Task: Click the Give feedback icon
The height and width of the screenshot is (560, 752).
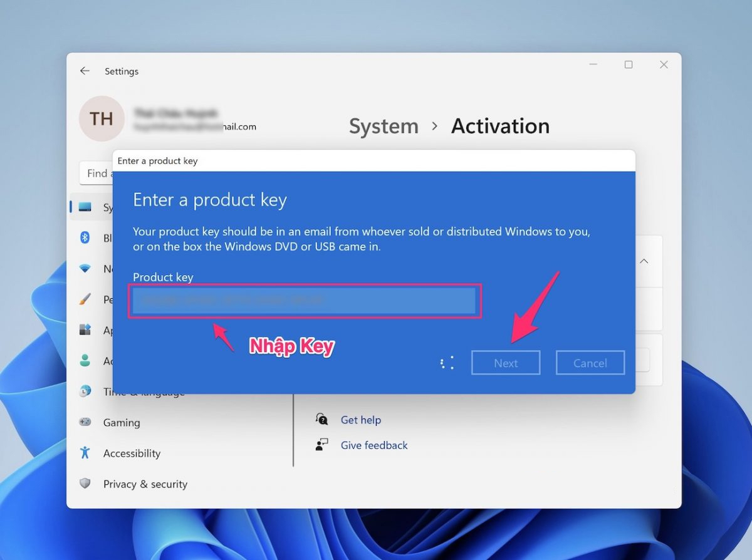Action: pos(321,445)
